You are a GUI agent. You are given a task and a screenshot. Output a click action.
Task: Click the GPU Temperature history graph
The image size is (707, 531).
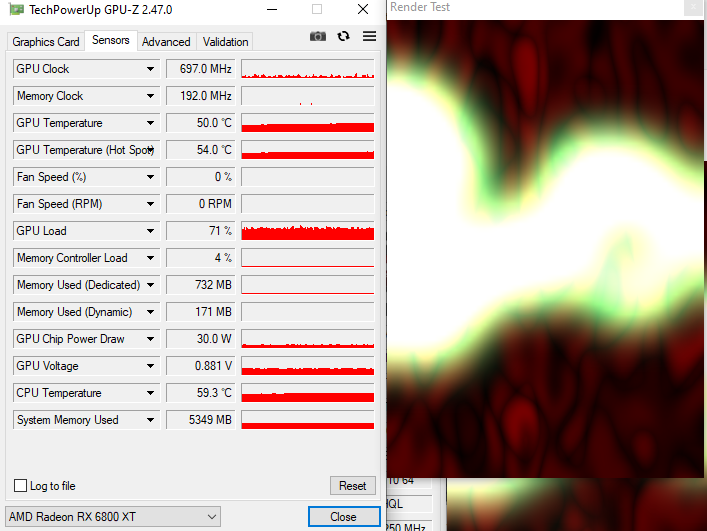[x=308, y=123]
